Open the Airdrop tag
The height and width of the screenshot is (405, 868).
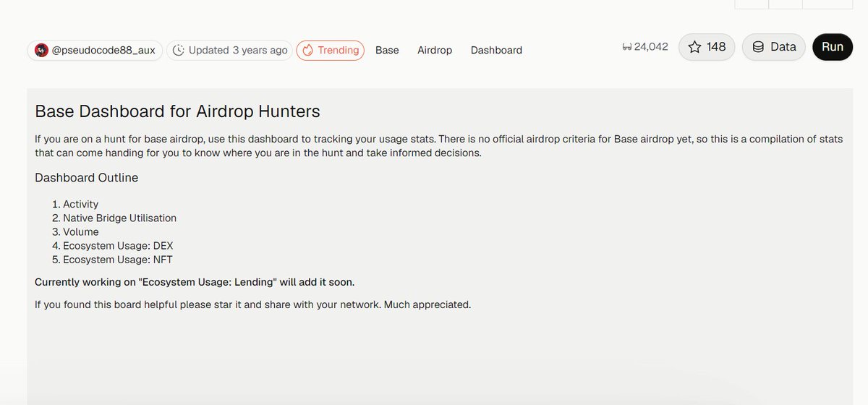coord(435,50)
